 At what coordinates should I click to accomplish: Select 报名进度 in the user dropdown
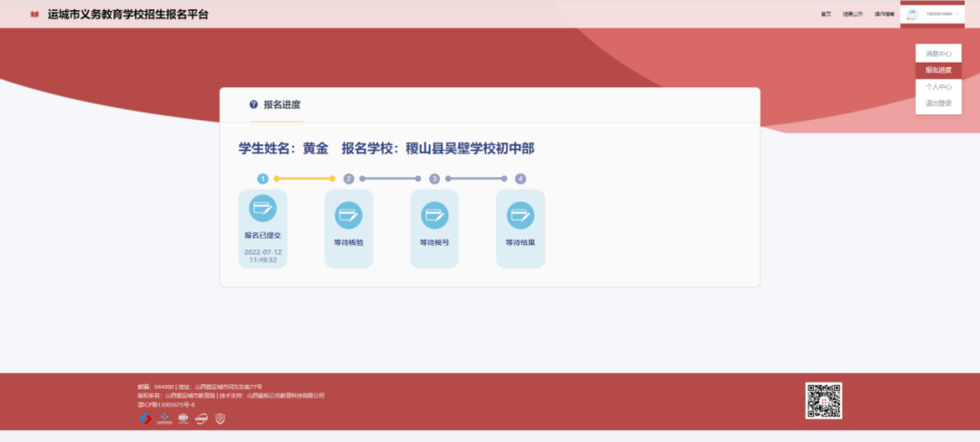[x=937, y=71]
